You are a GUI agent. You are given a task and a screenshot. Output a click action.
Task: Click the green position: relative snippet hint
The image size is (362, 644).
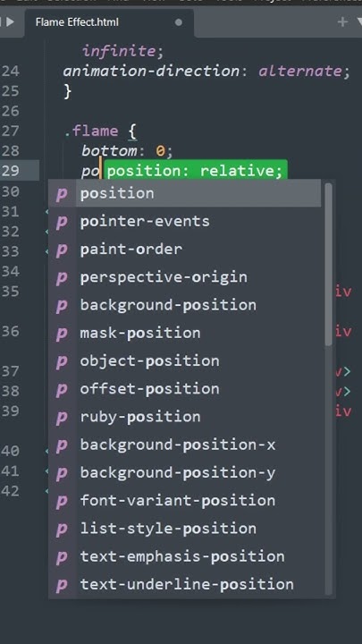(195, 171)
